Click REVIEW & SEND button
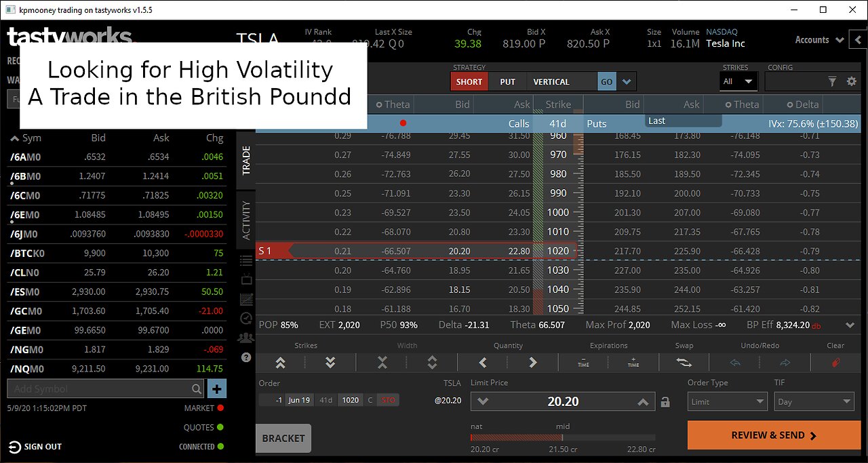The width and height of the screenshot is (868, 463). pyautogui.click(x=773, y=435)
